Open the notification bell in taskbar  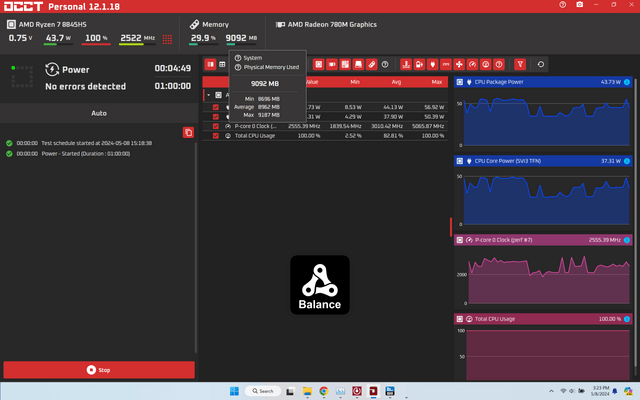point(615,391)
